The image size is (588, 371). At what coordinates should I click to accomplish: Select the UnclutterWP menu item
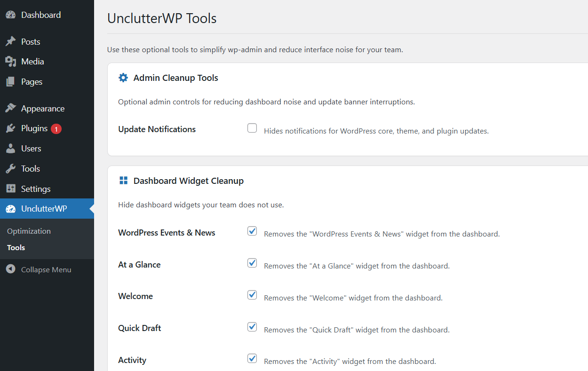point(47,209)
